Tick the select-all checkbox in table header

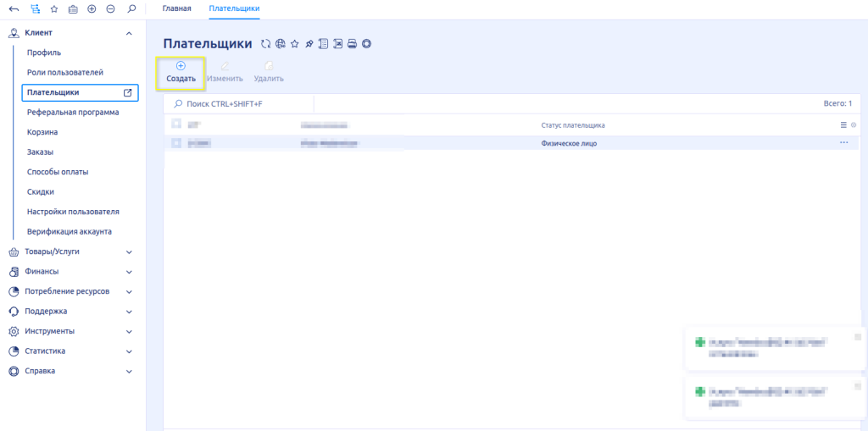[x=176, y=124]
